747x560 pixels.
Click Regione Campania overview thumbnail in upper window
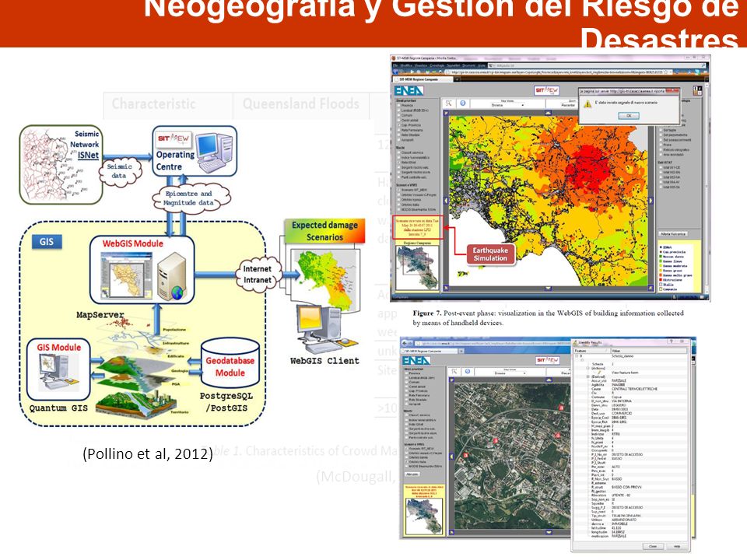[x=417, y=267]
